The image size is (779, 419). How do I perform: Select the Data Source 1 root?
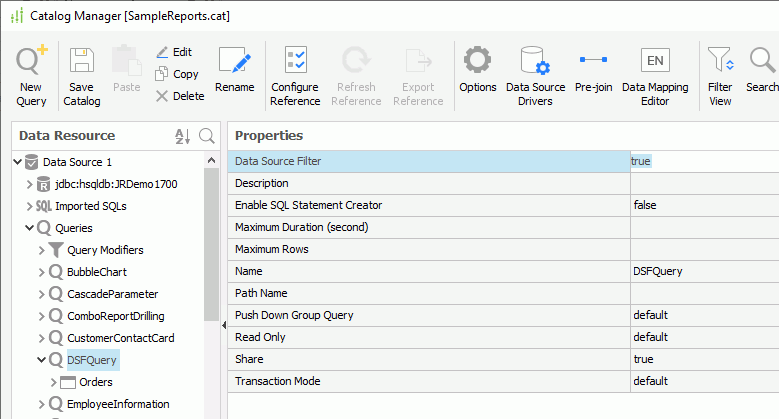pyautogui.click(x=78, y=162)
